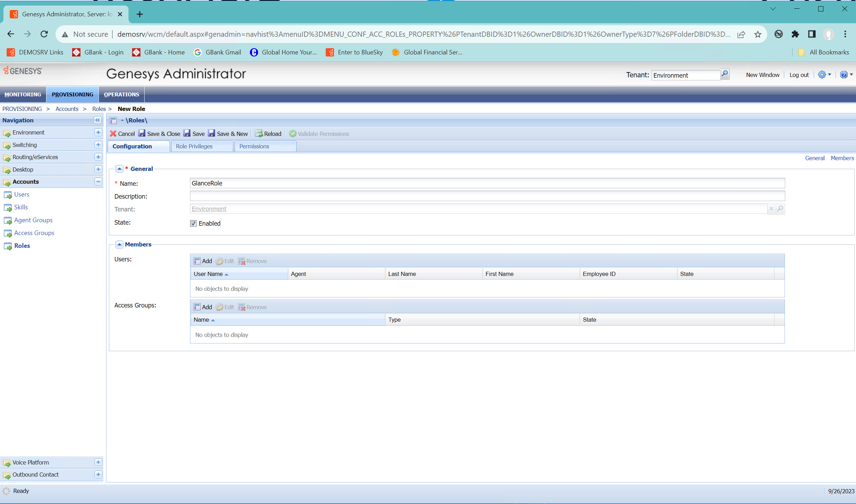Click Edit in the Users toolbar
The width and height of the screenshot is (856, 504).
point(225,261)
